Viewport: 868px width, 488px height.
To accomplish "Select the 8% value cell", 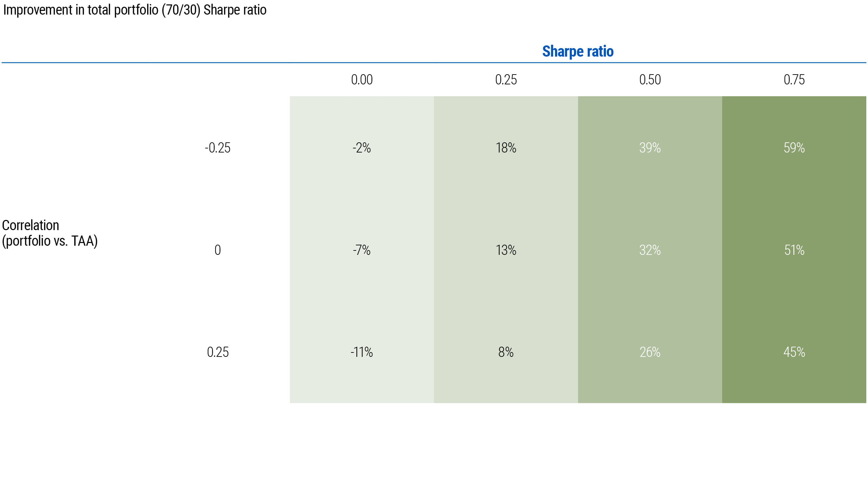I will (x=506, y=352).
